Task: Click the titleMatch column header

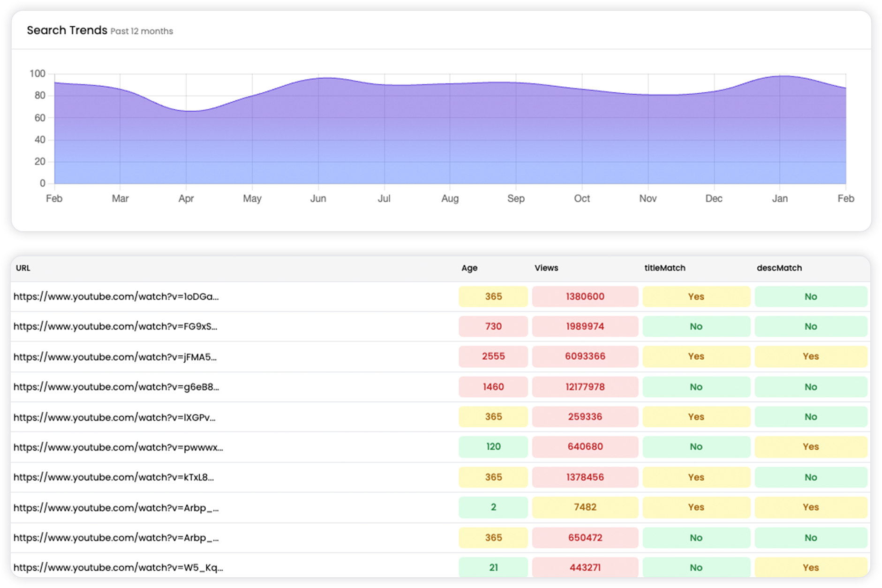Action: [664, 268]
